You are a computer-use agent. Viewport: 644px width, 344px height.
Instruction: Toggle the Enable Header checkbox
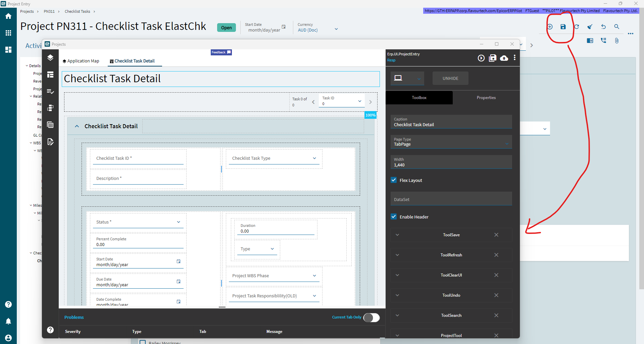point(394,217)
